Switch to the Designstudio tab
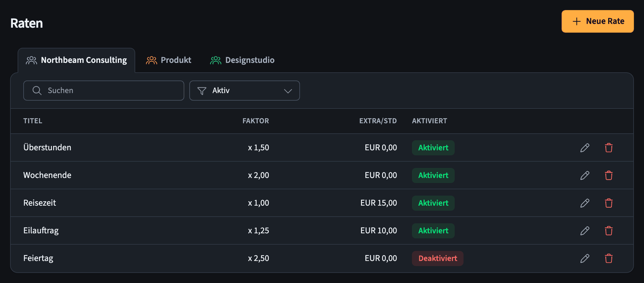The height and width of the screenshot is (283, 644). pos(242,60)
